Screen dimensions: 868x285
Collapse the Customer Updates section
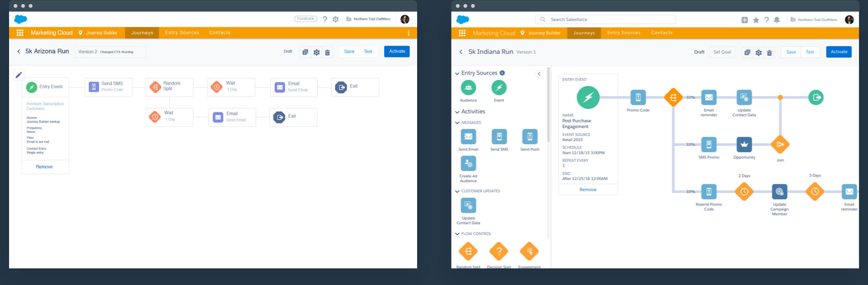pyautogui.click(x=457, y=191)
